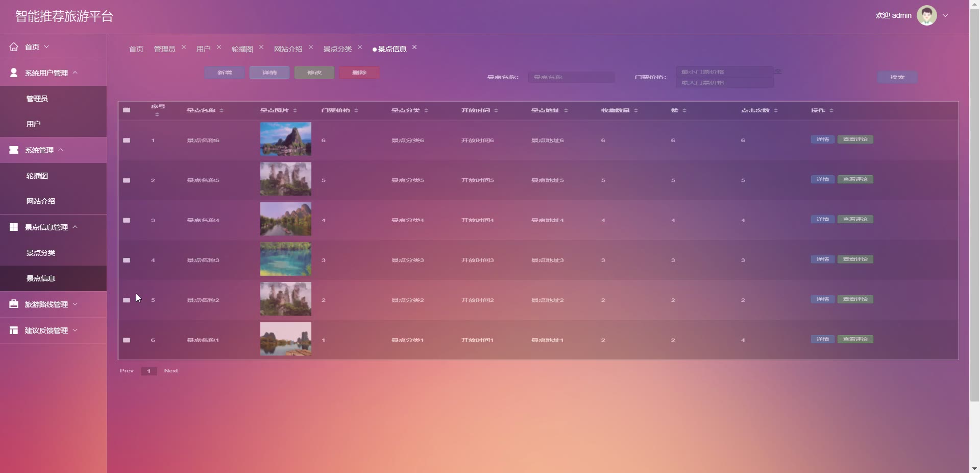Click 查看评论 for 景点名称5 row
Screen dimensions: 980x473
(855, 179)
